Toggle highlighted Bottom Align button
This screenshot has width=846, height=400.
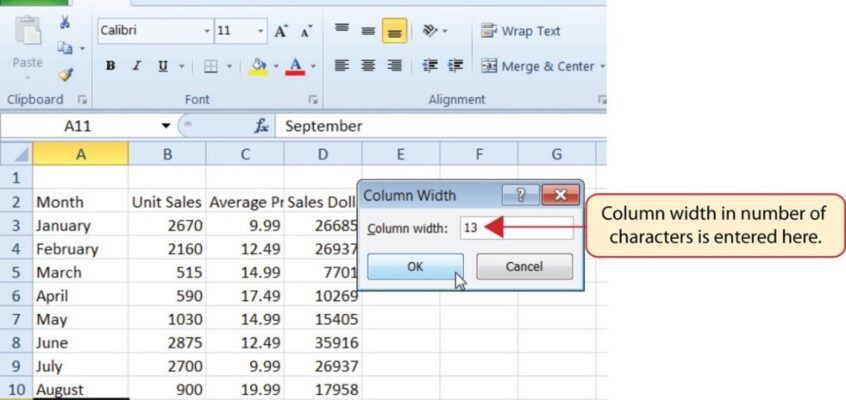coord(394,31)
